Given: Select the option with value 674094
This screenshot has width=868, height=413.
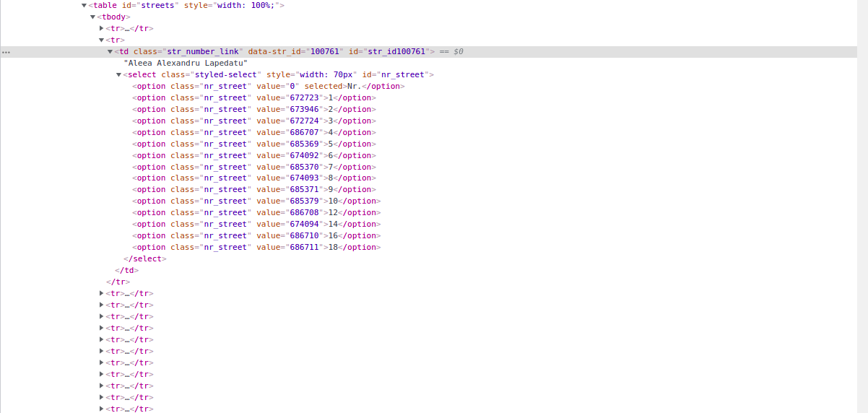Looking at the screenshot, I should 256,224.
